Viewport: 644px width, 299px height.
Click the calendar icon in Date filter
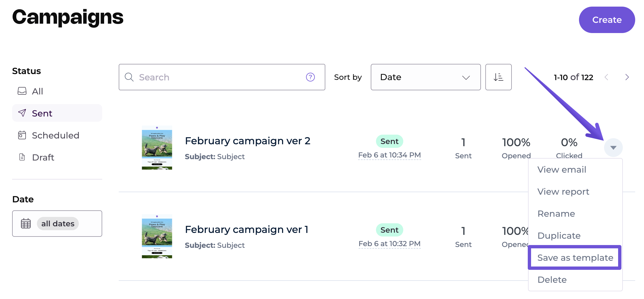click(26, 223)
